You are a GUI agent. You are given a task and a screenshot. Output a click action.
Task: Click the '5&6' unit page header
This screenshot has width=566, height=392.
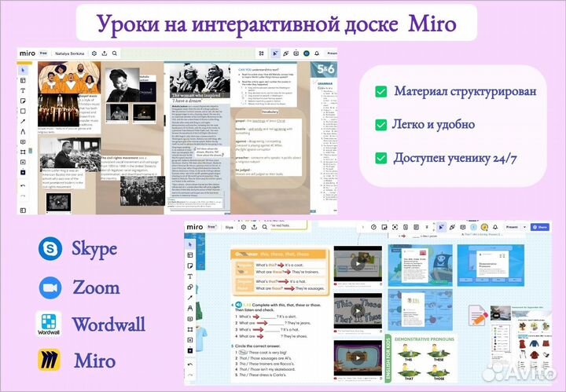click(325, 69)
